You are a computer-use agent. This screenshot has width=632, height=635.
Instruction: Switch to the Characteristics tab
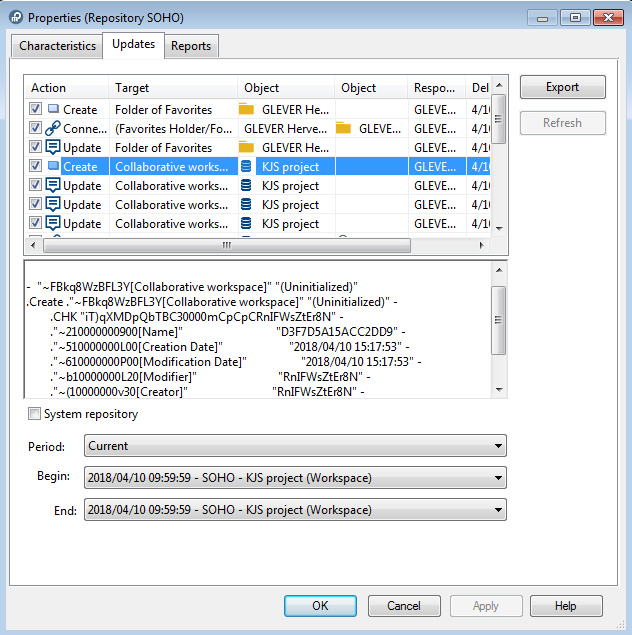coord(58,46)
